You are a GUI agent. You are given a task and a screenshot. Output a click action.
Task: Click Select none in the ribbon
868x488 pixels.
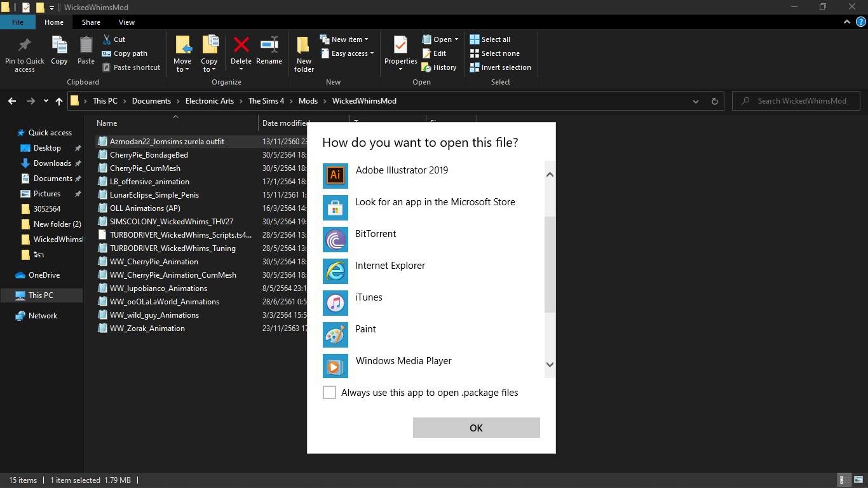coord(494,53)
